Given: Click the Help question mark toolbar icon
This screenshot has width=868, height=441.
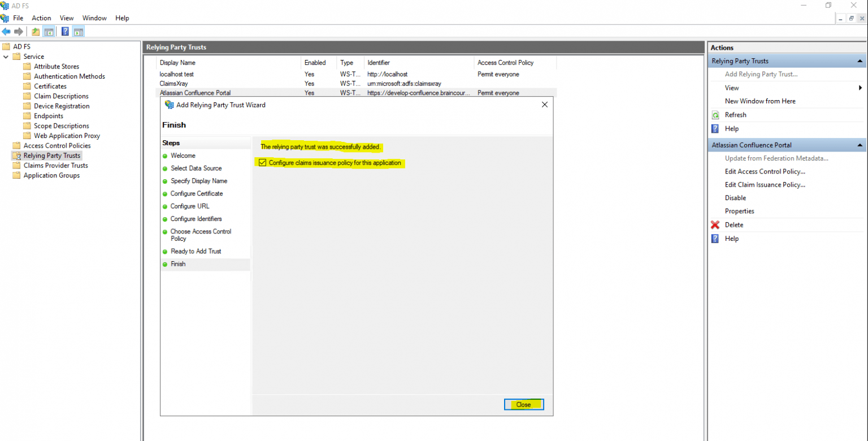Looking at the screenshot, I should point(64,31).
